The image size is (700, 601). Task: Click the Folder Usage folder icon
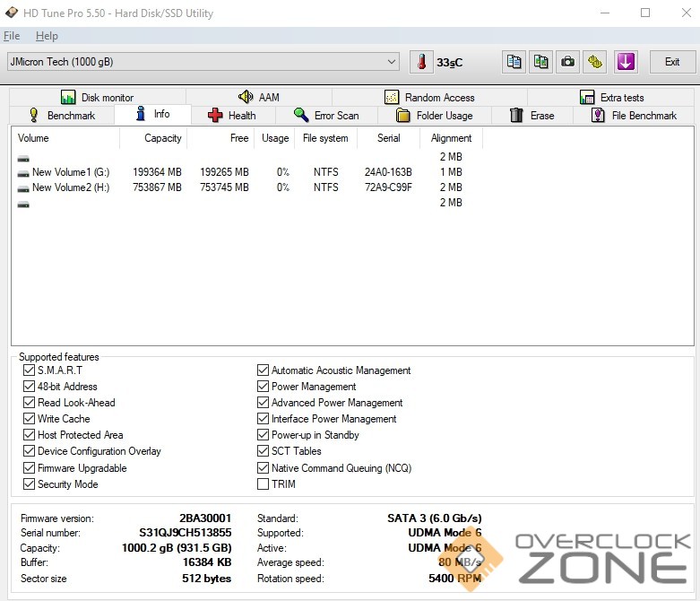402,116
